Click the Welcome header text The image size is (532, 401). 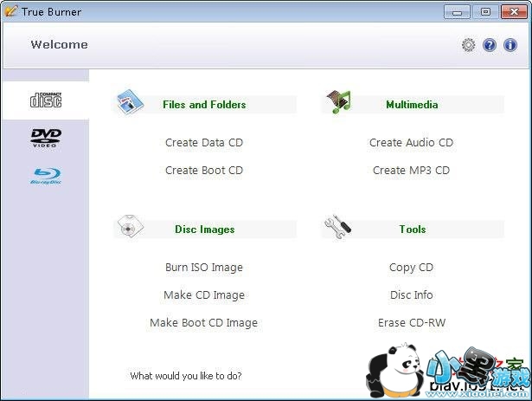pyautogui.click(x=60, y=44)
